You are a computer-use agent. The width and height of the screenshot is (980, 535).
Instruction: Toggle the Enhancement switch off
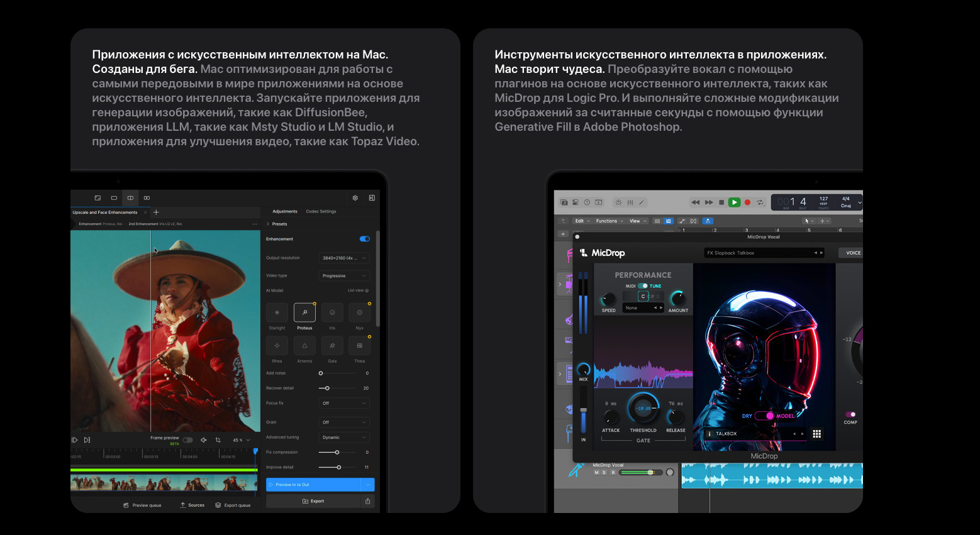click(x=364, y=239)
